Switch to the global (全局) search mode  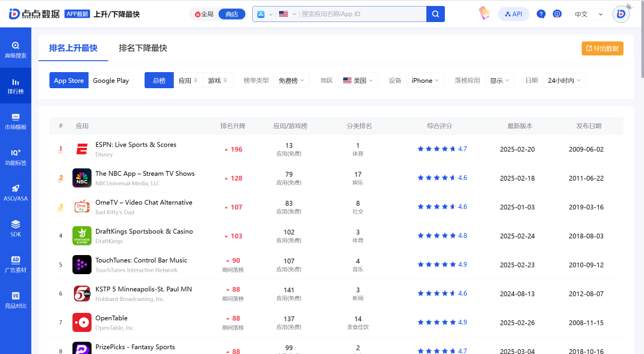tap(204, 14)
